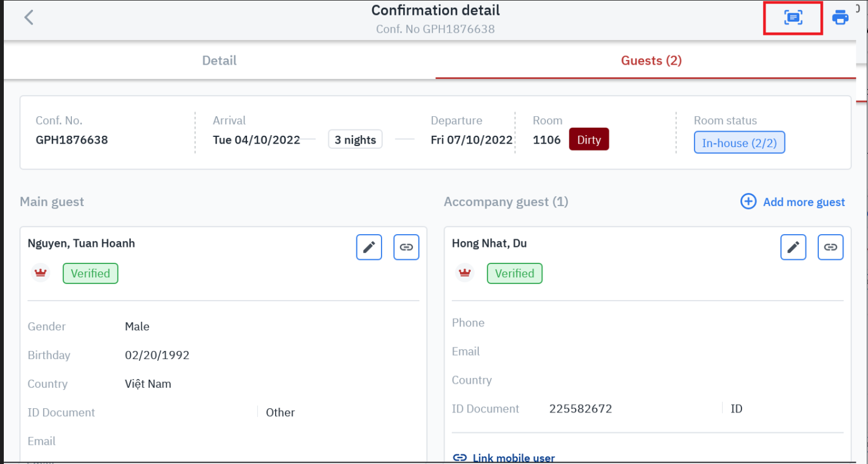Click link icon for Hong Nhat, Du

point(831,247)
